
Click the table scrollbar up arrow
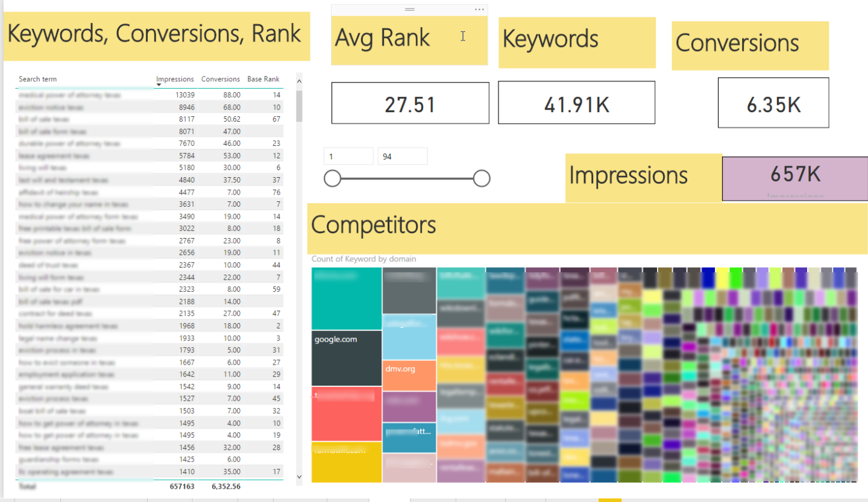[x=299, y=80]
